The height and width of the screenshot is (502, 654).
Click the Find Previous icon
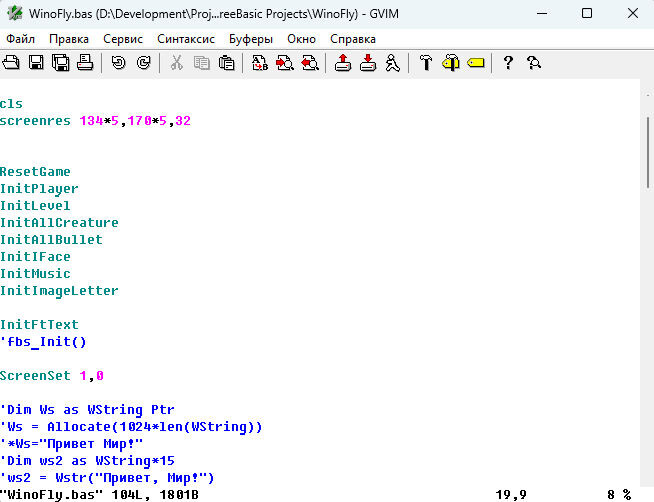310,63
